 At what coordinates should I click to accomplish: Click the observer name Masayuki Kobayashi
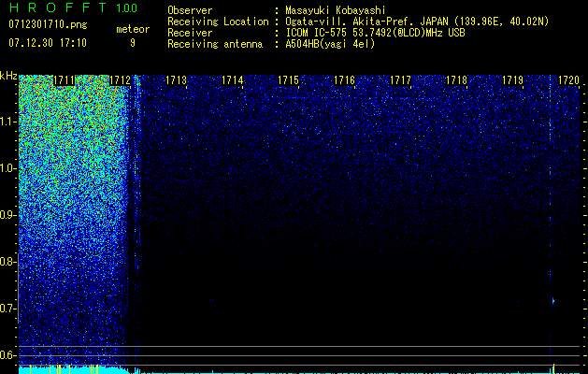click(335, 11)
